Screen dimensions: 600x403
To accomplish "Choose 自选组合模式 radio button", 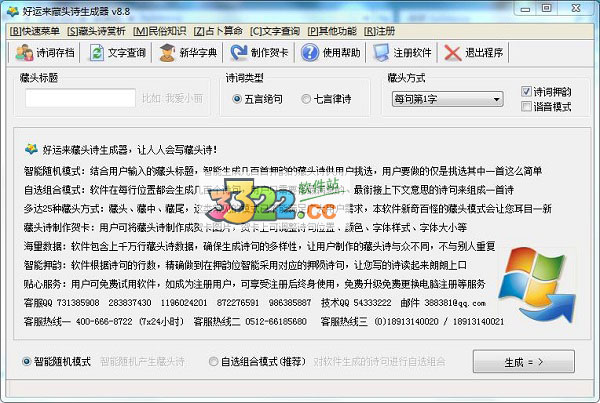I will pyautogui.click(x=214, y=361).
